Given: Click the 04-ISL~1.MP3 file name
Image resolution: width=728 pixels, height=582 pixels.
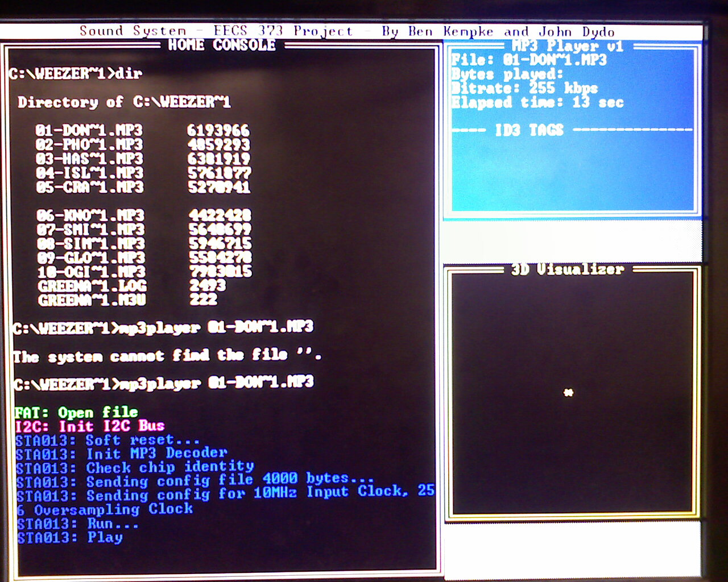Looking at the screenshot, I should 89,173.
